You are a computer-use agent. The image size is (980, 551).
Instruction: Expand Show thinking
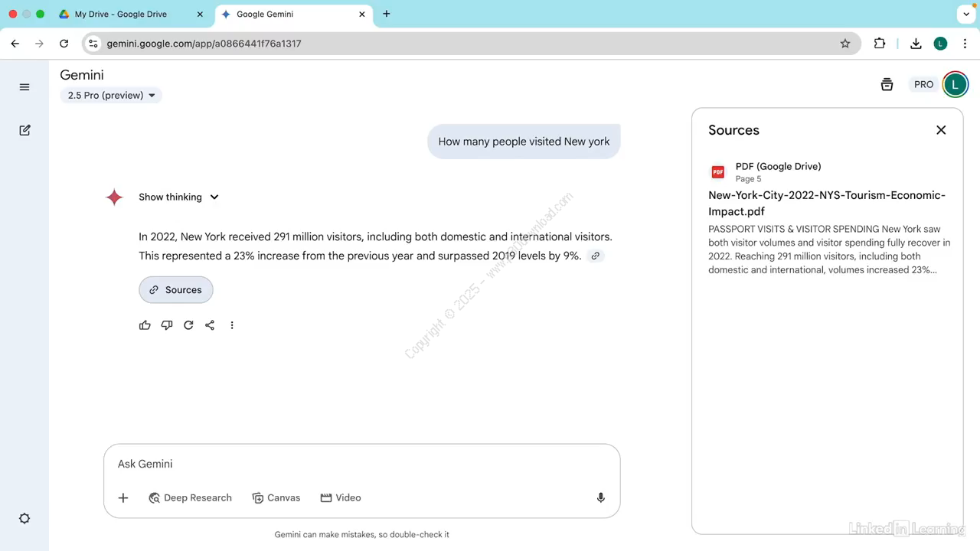(178, 197)
